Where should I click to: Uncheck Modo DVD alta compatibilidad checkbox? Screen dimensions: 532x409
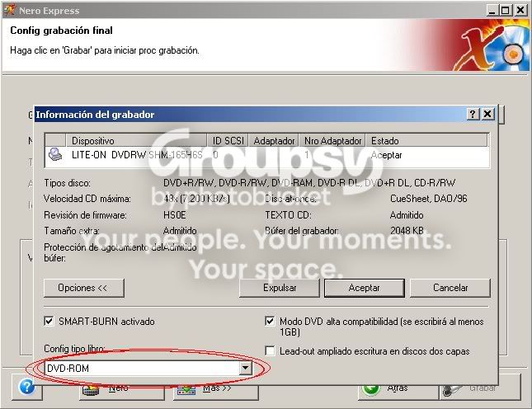pos(270,321)
